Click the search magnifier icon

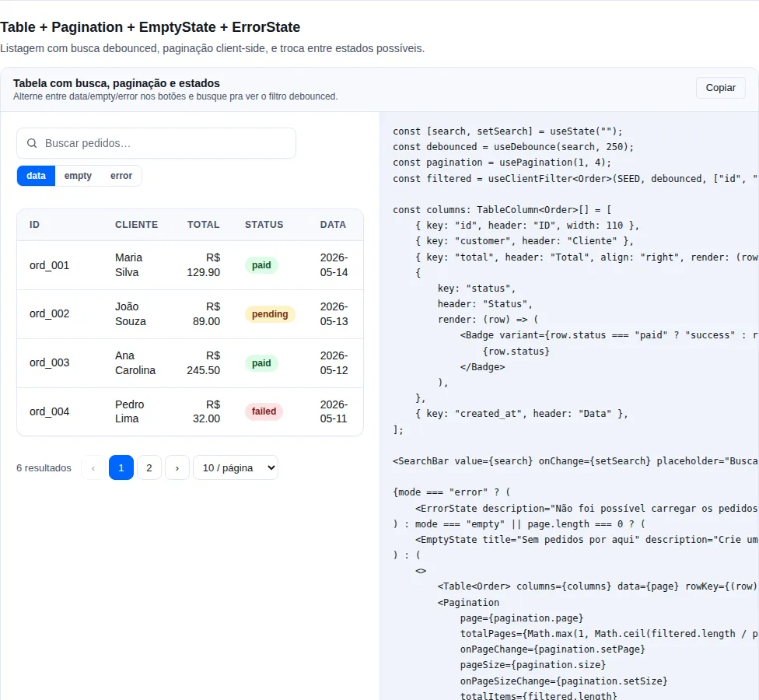tap(32, 143)
